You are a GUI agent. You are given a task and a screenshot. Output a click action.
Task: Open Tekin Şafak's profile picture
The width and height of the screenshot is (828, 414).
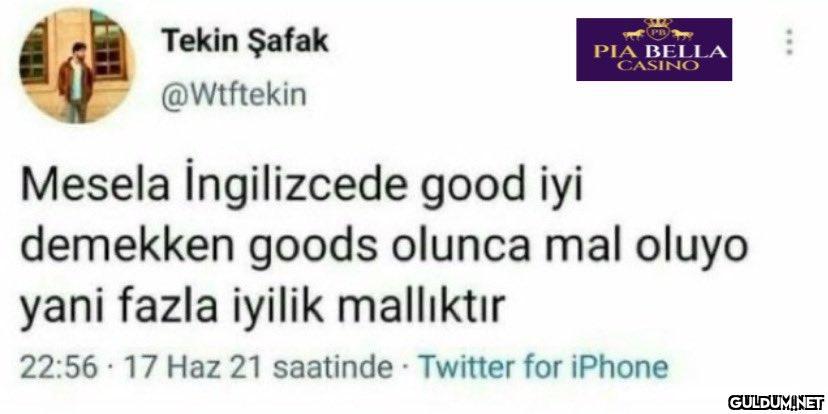coord(77,67)
